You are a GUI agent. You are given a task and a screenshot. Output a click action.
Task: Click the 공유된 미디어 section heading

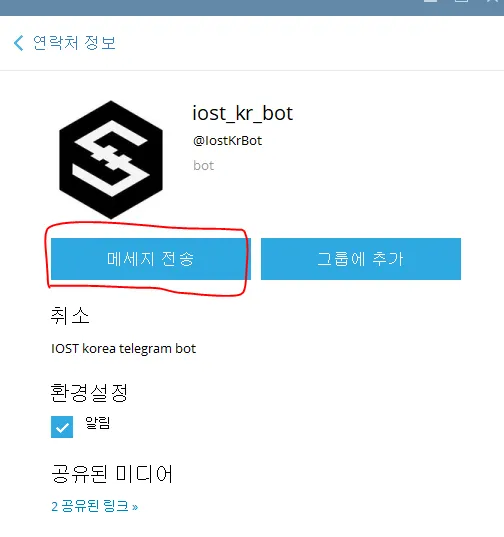click(x=112, y=474)
